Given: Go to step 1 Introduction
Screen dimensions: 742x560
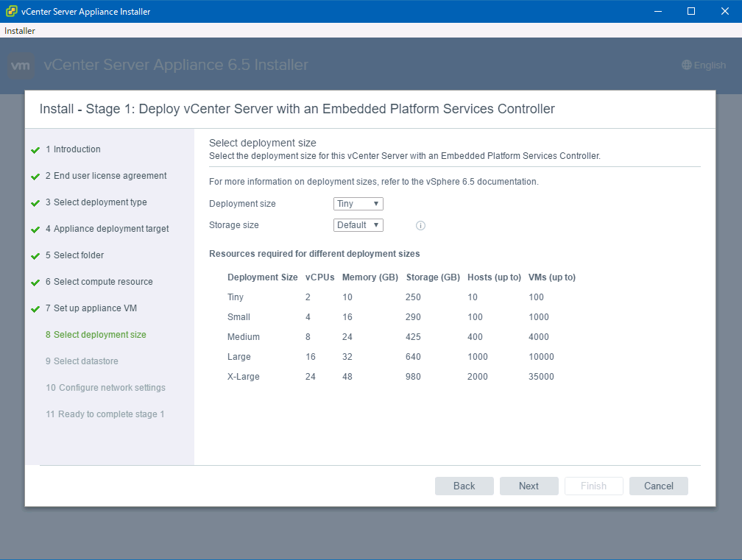Looking at the screenshot, I should pos(74,149).
